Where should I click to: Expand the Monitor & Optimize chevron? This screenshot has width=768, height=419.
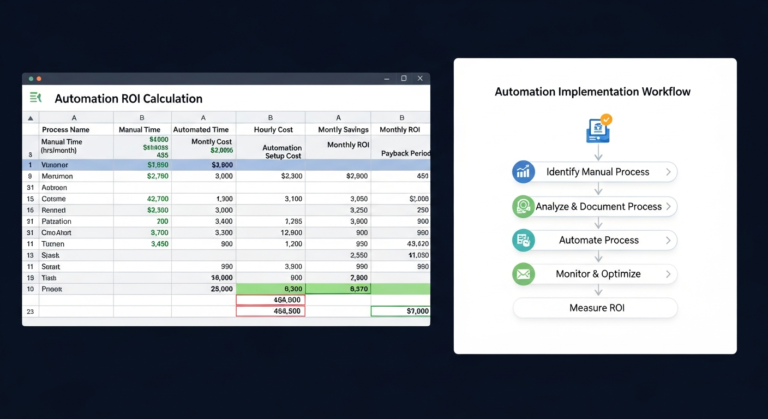[x=668, y=274]
